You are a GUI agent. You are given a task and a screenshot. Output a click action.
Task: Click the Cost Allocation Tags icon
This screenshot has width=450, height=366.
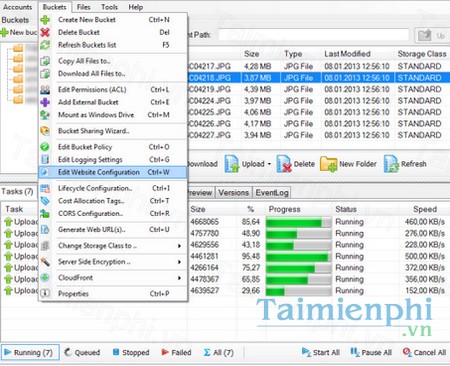pos(45,201)
